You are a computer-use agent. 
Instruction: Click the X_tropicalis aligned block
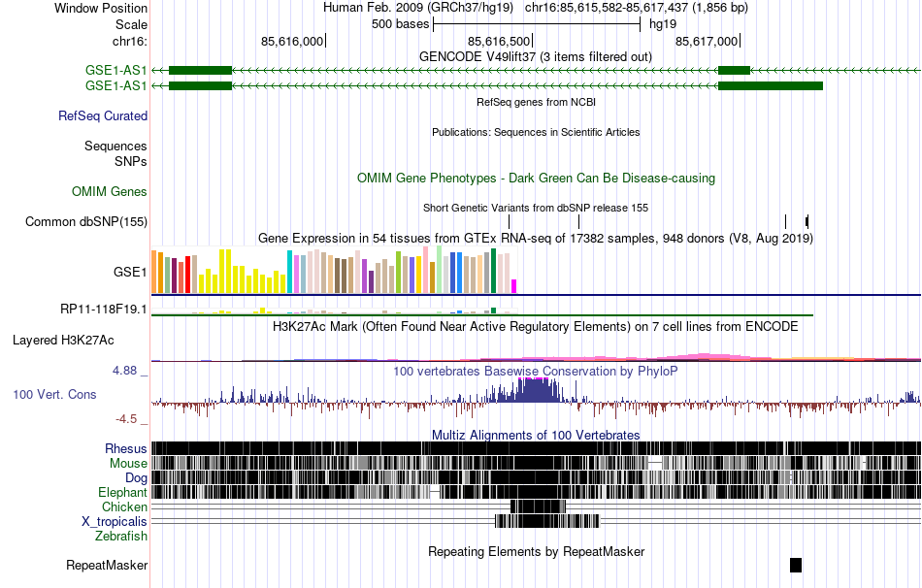547,521
